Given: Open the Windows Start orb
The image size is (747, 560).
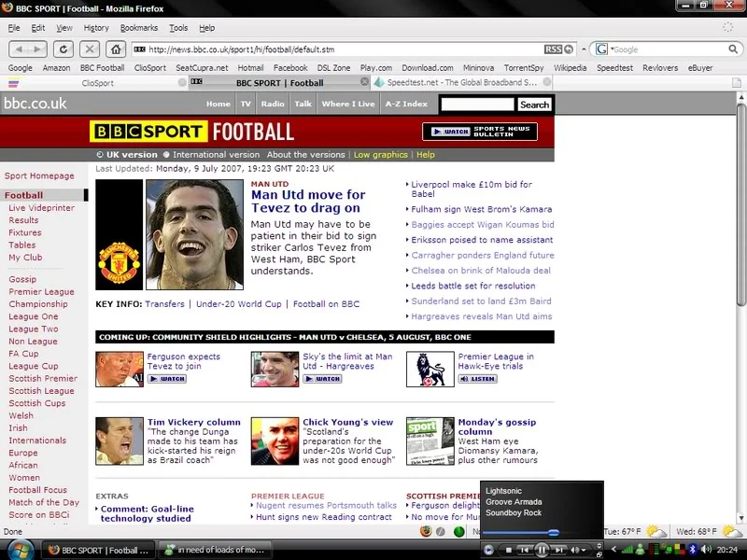Looking at the screenshot, I should point(19,550).
